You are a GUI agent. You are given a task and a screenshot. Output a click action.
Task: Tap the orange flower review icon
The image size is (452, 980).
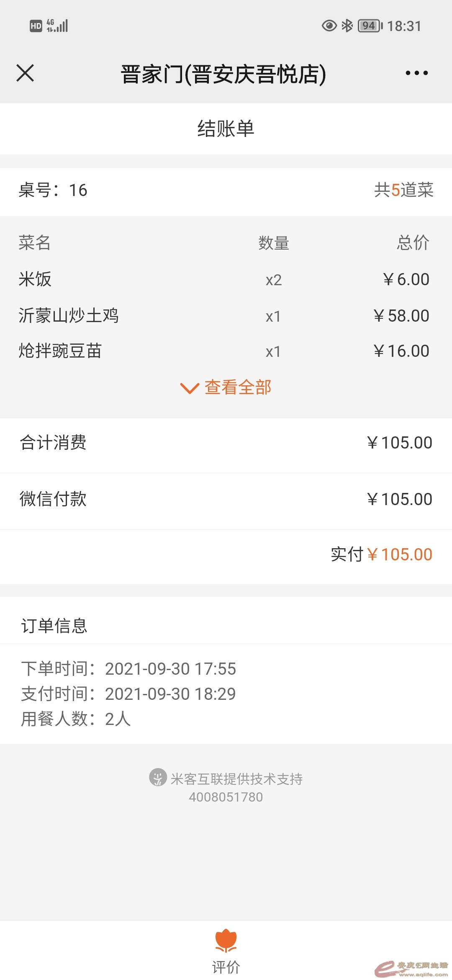click(226, 941)
